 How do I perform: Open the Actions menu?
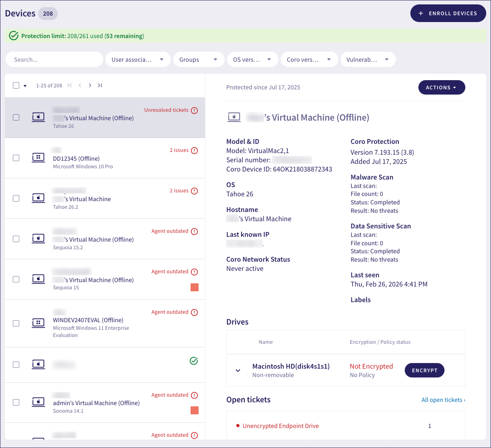tap(442, 87)
